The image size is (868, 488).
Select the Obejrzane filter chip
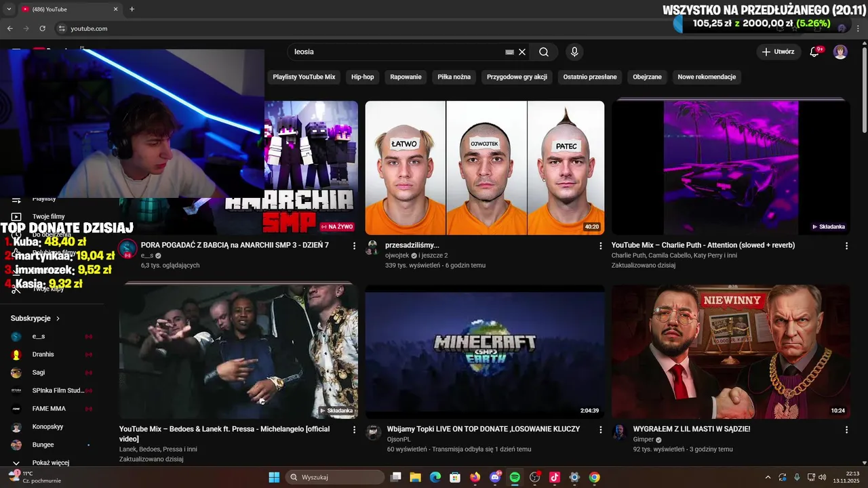[x=647, y=77]
